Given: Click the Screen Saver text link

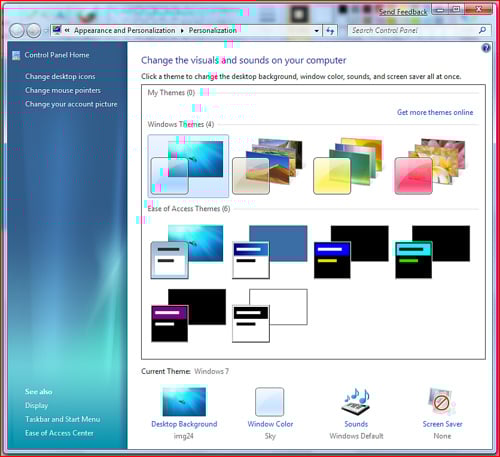Looking at the screenshot, I should [x=442, y=424].
